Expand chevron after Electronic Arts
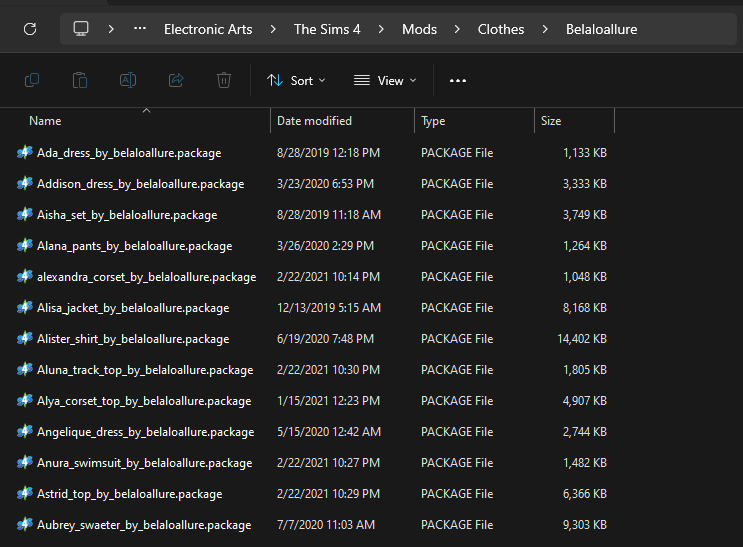 point(273,29)
